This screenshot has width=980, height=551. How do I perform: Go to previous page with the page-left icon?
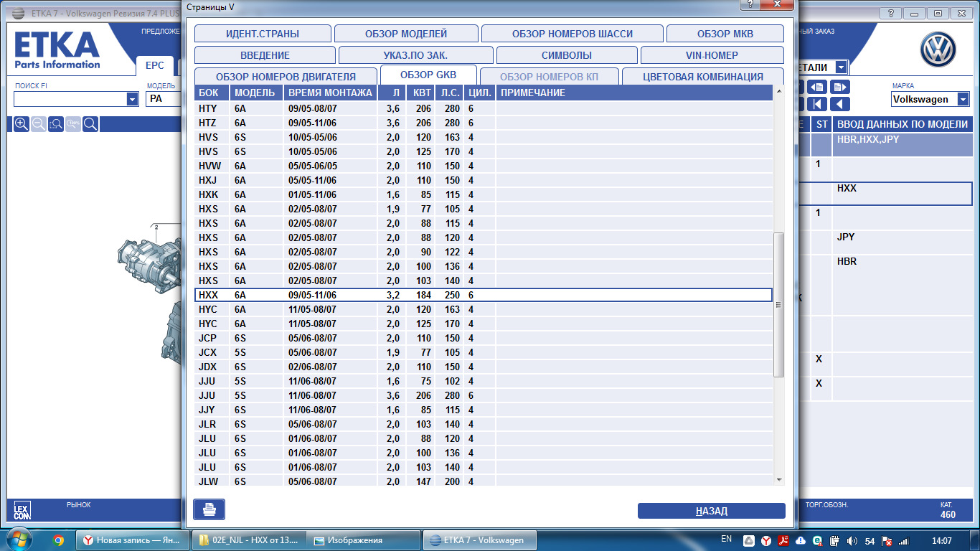click(x=817, y=87)
